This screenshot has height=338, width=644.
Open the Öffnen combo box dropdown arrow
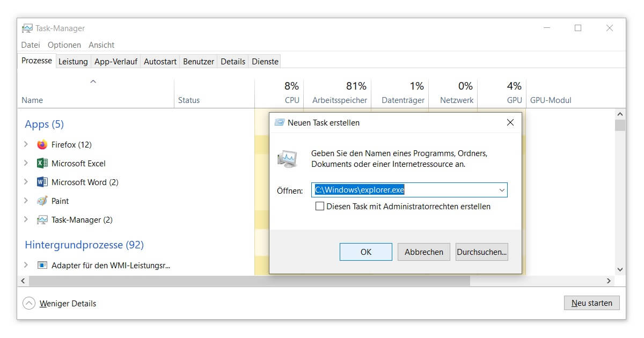tap(502, 190)
